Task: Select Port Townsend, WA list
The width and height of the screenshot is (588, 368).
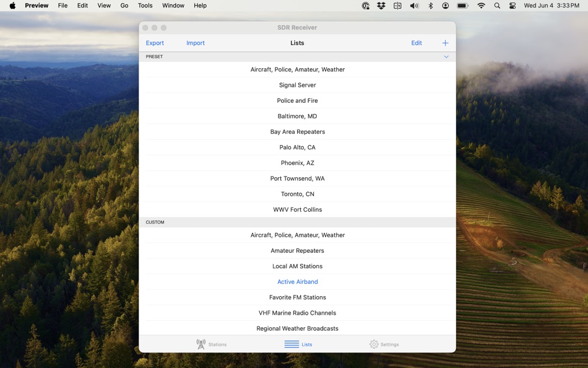Action: pyautogui.click(x=297, y=179)
